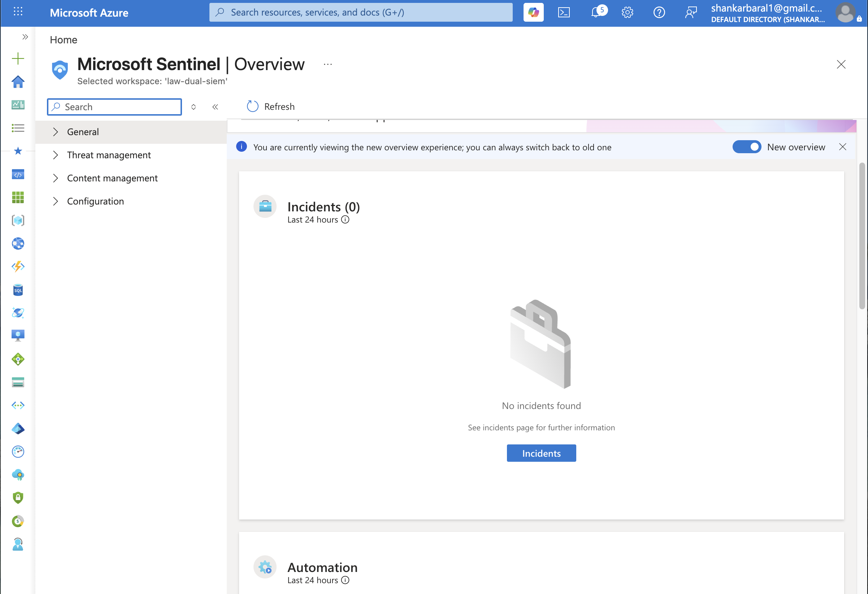Open the Load balancers diamond icon

coord(18,359)
